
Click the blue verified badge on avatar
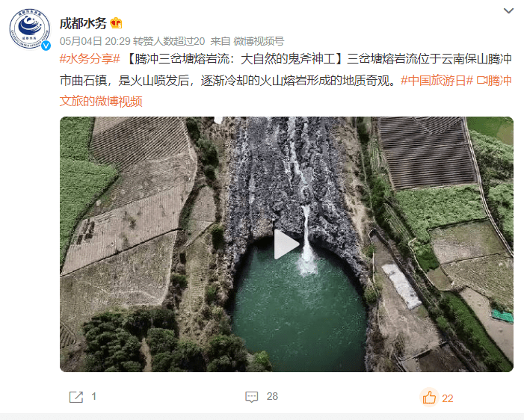click(x=46, y=46)
